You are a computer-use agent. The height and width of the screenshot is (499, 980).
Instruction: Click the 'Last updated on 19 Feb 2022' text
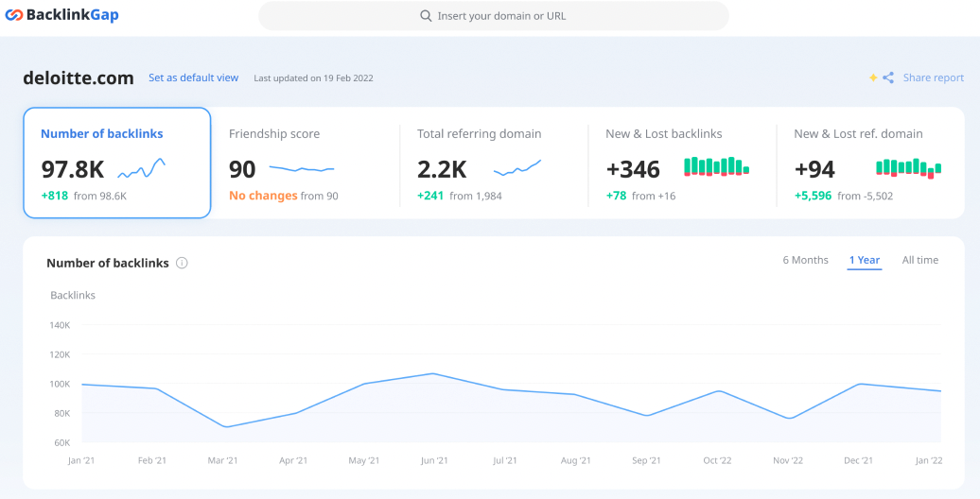[x=313, y=78]
